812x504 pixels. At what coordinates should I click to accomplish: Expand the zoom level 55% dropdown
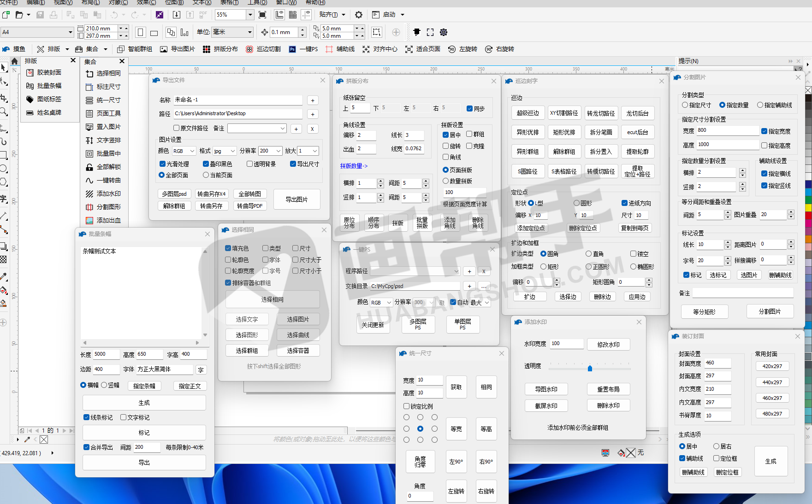click(x=250, y=15)
